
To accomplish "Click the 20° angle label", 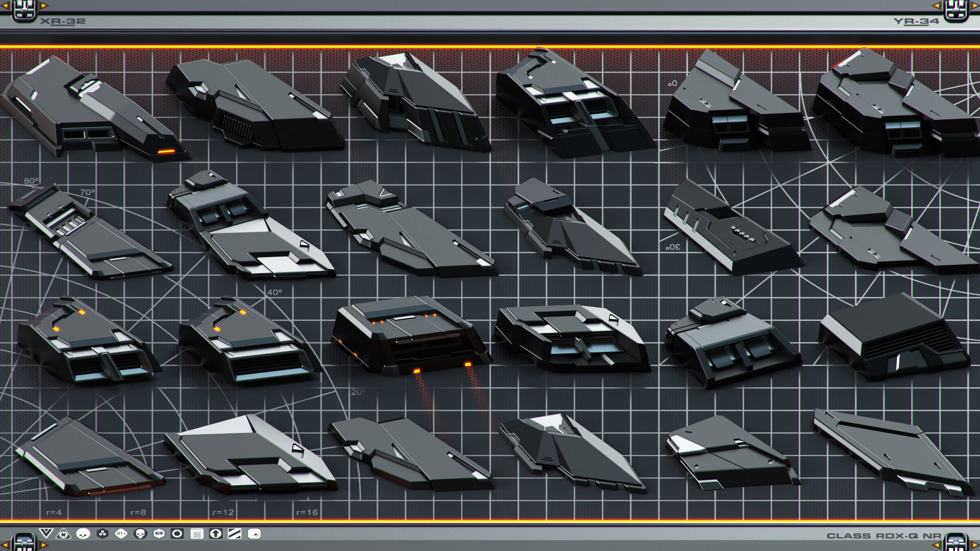I will pyautogui.click(x=358, y=392).
